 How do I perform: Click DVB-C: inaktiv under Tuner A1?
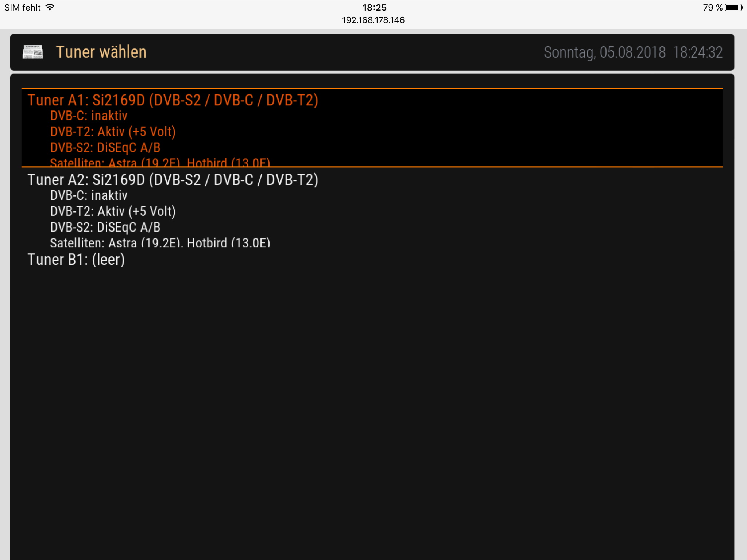(x=89, y=116)
